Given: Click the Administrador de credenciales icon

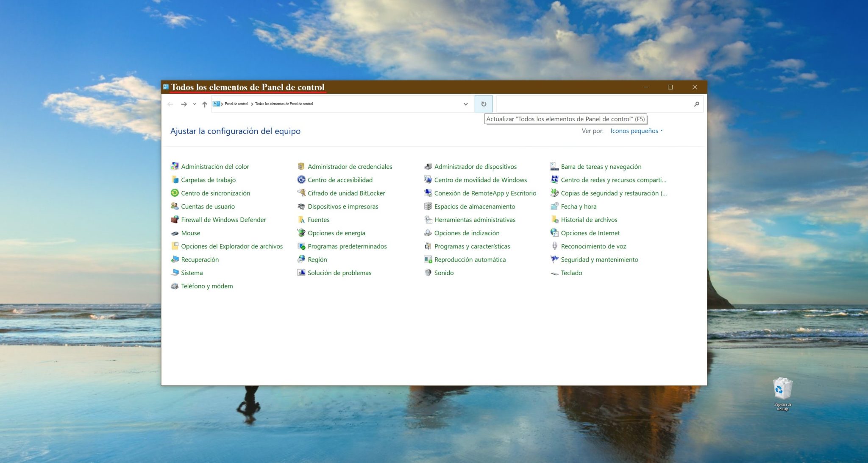Looking at the screenshot, I should click(301, 166).
